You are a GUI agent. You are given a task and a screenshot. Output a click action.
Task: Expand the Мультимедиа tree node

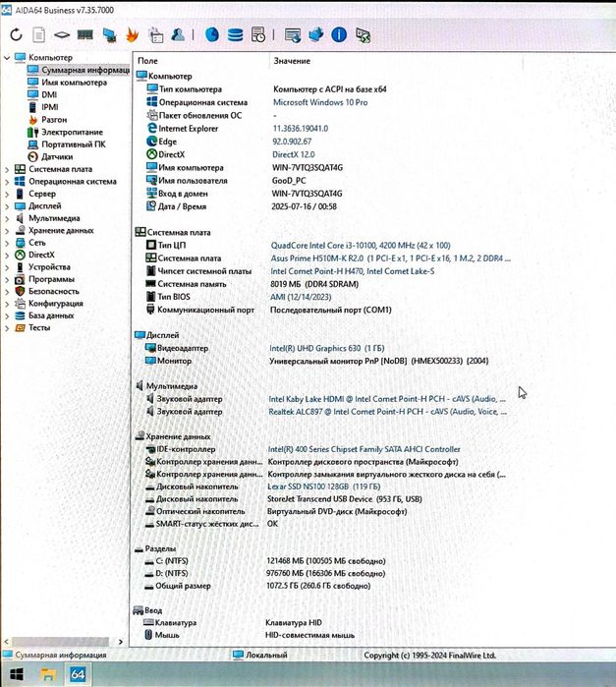pyautogui.click(x=7, y=218)
